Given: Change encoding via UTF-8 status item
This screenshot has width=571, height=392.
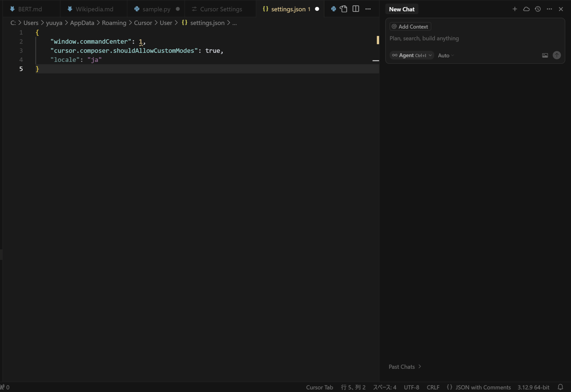Looking at the screenshot, I should (412, 387).
